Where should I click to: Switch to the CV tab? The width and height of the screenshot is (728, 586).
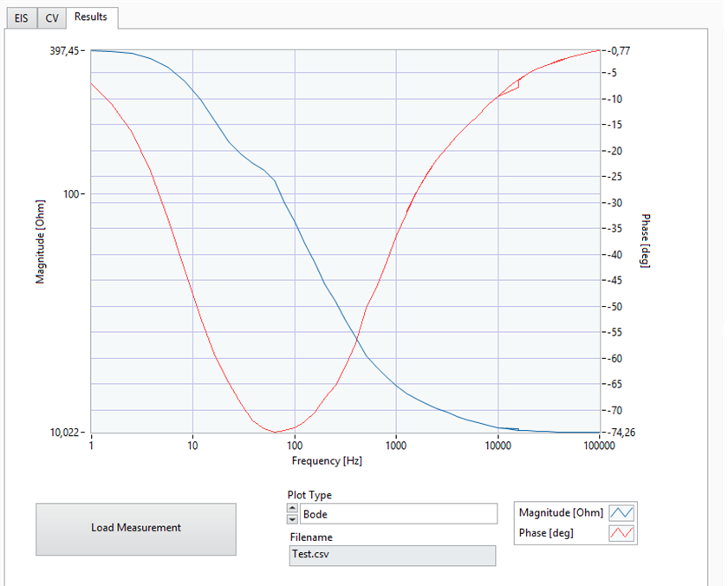pos(51,18)
